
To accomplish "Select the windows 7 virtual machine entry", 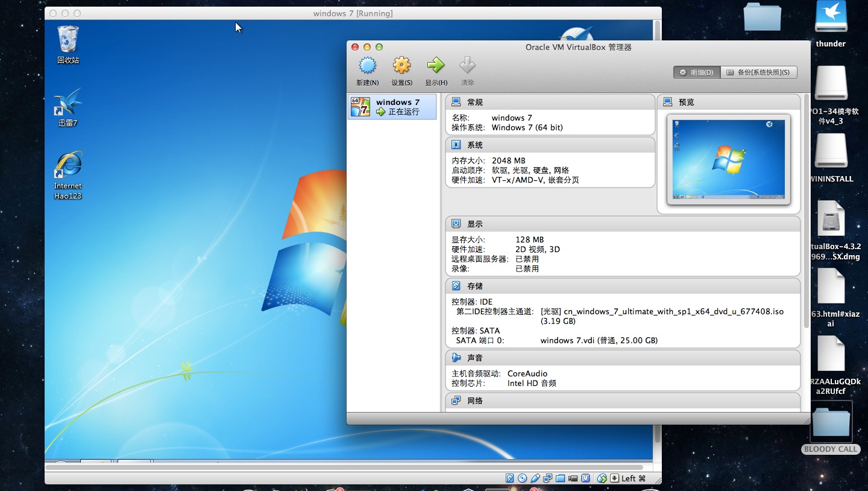I will tap(392, 107).
